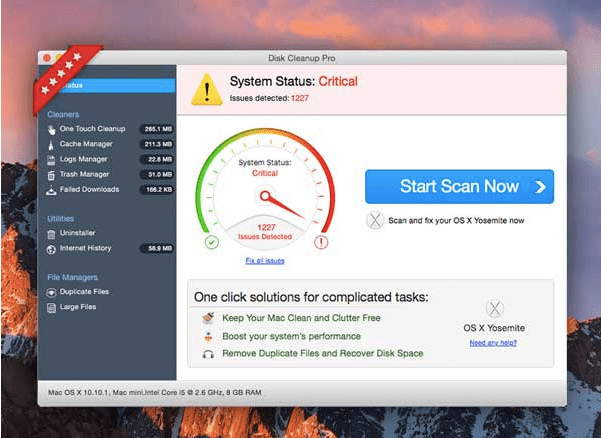Click the Cache Manager broom icon
The image size is (601, 438).
(x=51, y=145)
